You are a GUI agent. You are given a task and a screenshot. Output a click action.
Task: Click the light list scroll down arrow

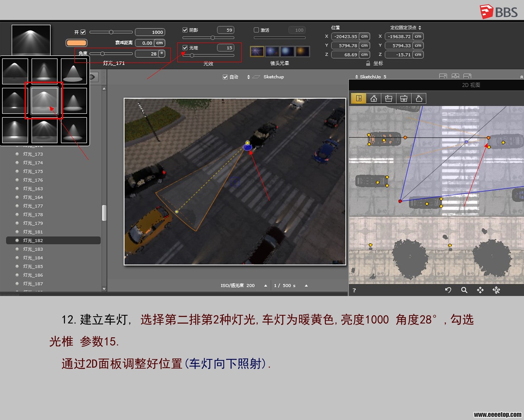(x=104, y=289)
